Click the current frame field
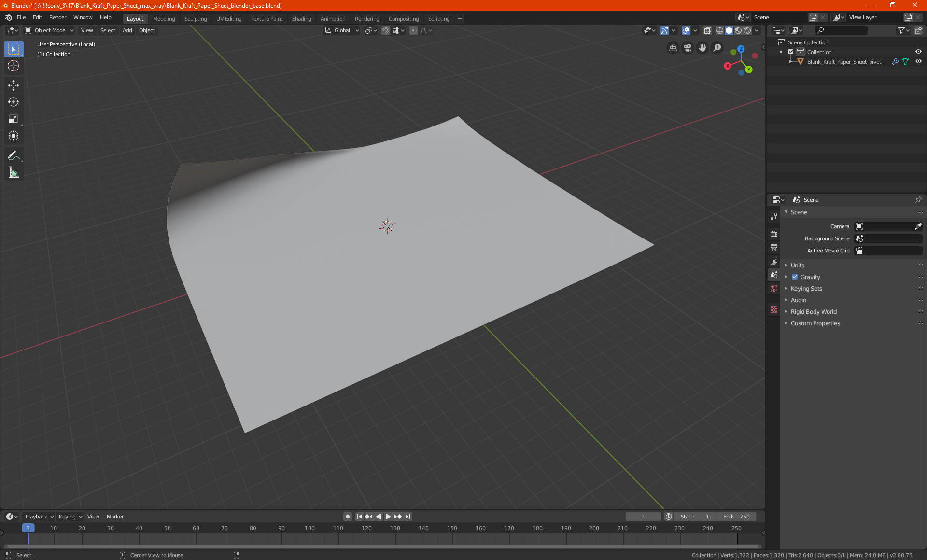This screenshot has height=560, width=927. coord(643,517)
